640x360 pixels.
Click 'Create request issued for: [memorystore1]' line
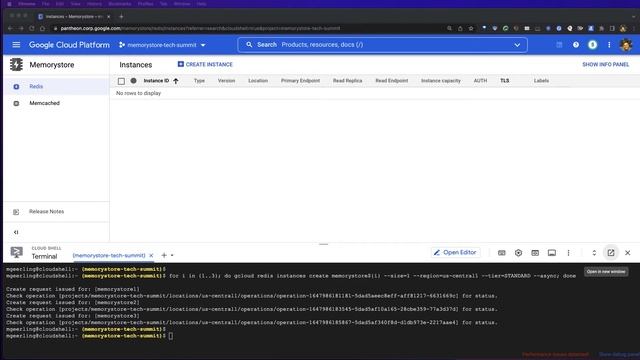[73, 289]
